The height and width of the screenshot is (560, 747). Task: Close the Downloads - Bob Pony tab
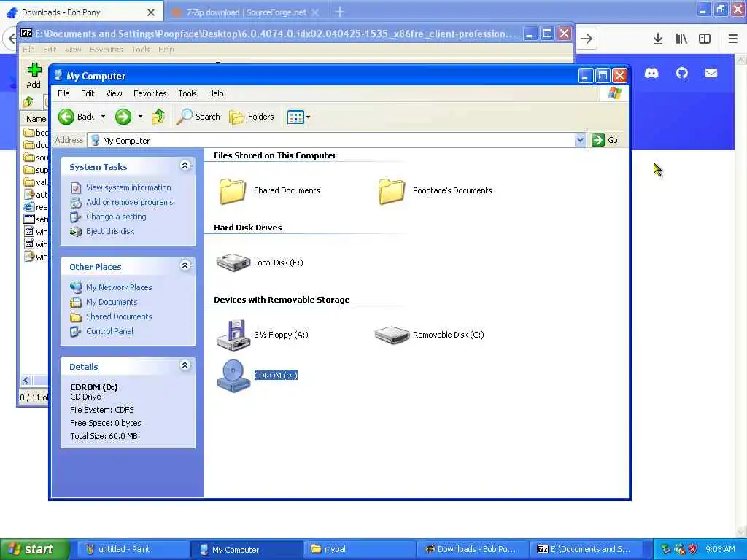[x=150, y=12]
